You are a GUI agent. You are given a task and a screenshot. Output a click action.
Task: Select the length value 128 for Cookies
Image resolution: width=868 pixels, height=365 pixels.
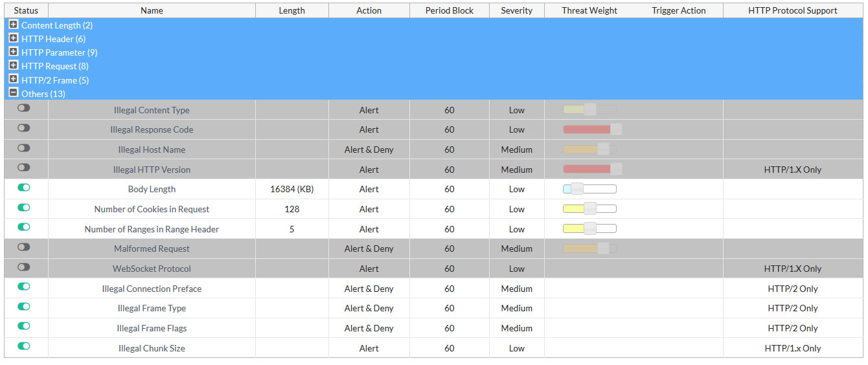pos(291,209)
